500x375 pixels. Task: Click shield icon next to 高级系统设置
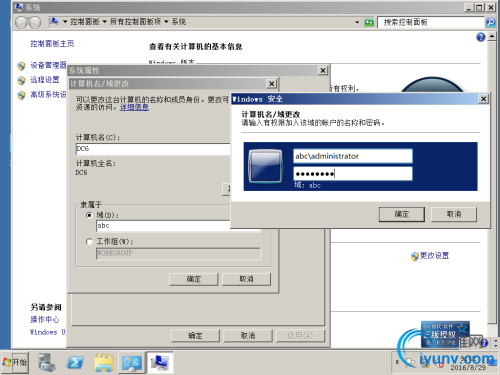[22, 95]
